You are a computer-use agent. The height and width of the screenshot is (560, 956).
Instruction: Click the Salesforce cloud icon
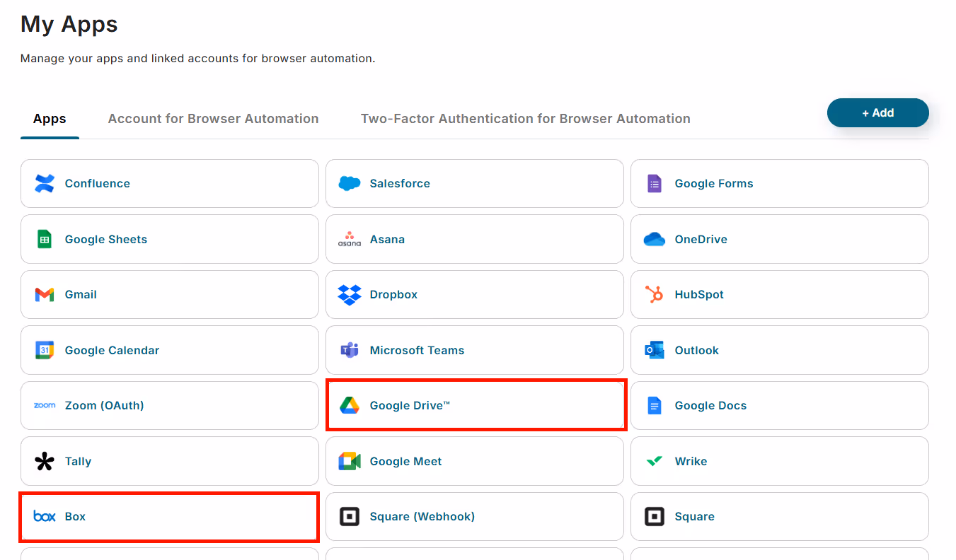350,183
